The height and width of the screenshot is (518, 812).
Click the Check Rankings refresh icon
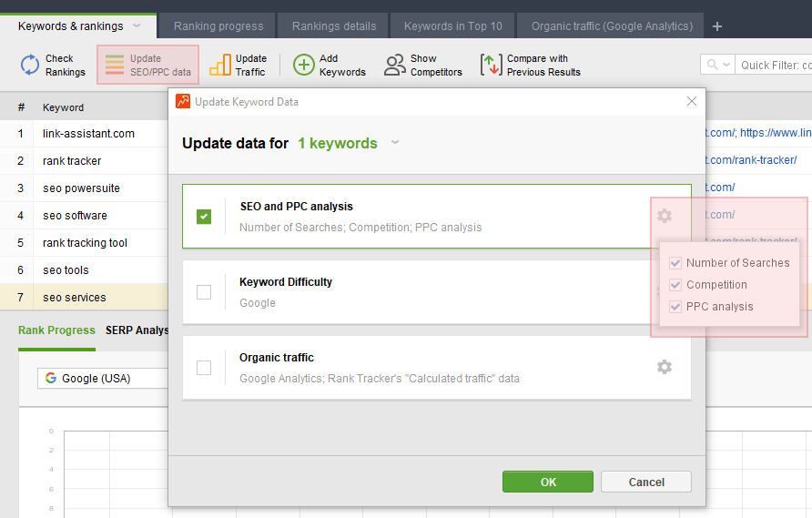tap(29, 65)
